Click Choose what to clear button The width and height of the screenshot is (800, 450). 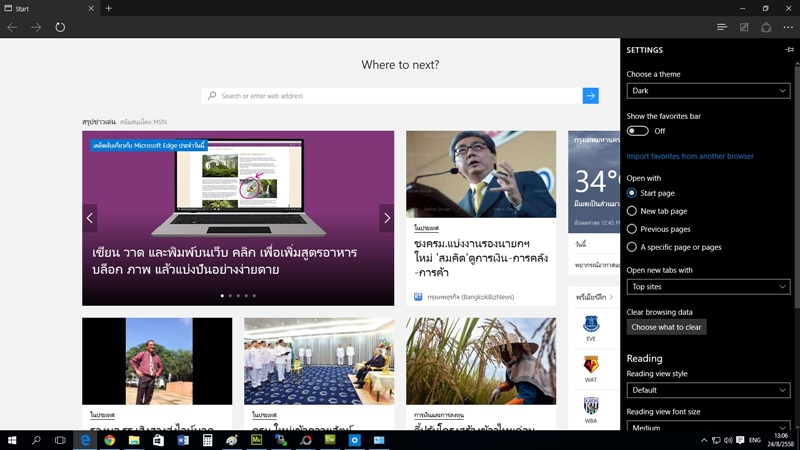click(666, 327)
